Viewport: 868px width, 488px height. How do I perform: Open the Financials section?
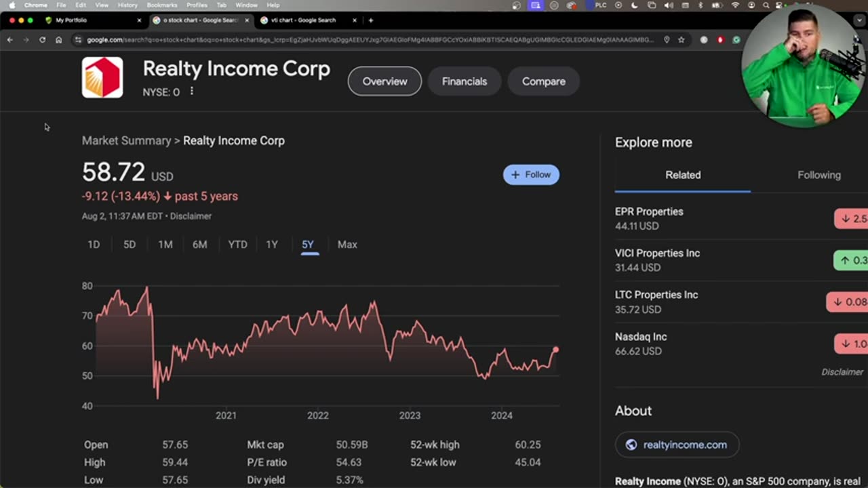click(465, 81)
